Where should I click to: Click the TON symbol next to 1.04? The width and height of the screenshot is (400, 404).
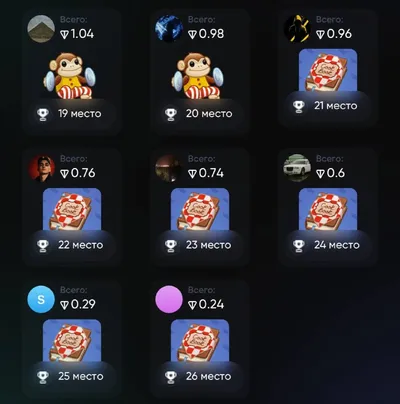click(64, 34)
